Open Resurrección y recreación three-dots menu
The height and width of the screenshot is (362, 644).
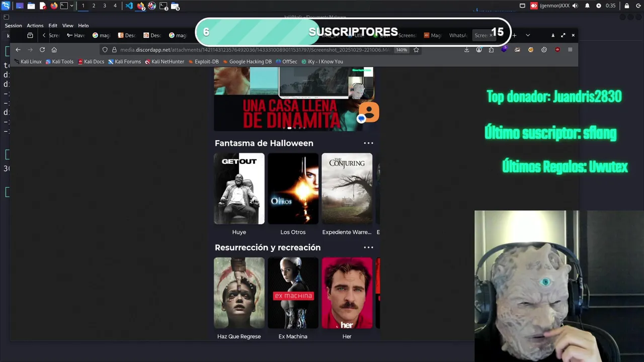368,247
